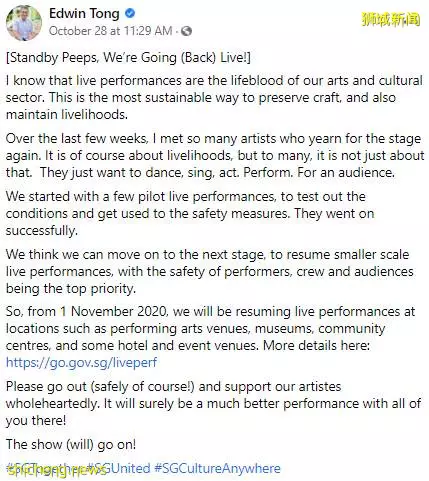Click the 'Over the last few weeks' paragraph
Viewport: 429px width, 481px height.
215,155
